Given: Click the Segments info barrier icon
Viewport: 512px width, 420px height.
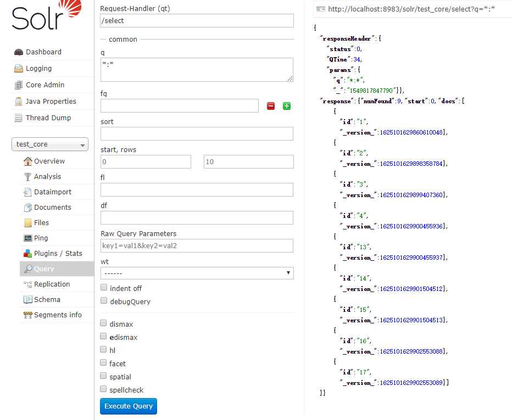Looking at the screenshot, I should [28, 315].
